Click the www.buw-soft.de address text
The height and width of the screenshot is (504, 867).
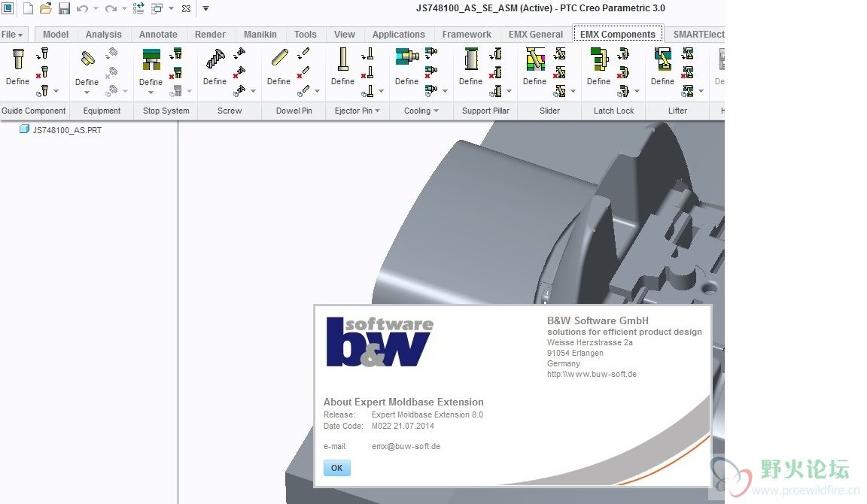[x=592, y=374]
